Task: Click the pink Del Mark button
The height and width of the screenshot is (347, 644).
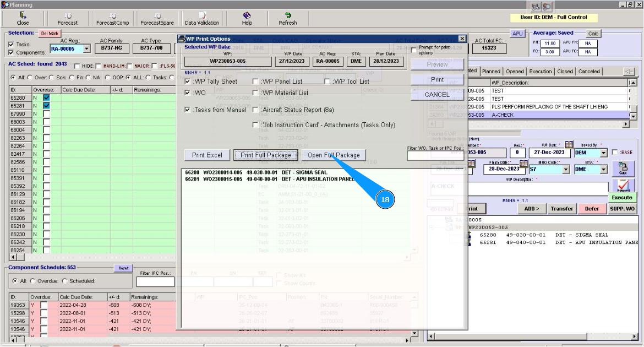Action: 50,33
